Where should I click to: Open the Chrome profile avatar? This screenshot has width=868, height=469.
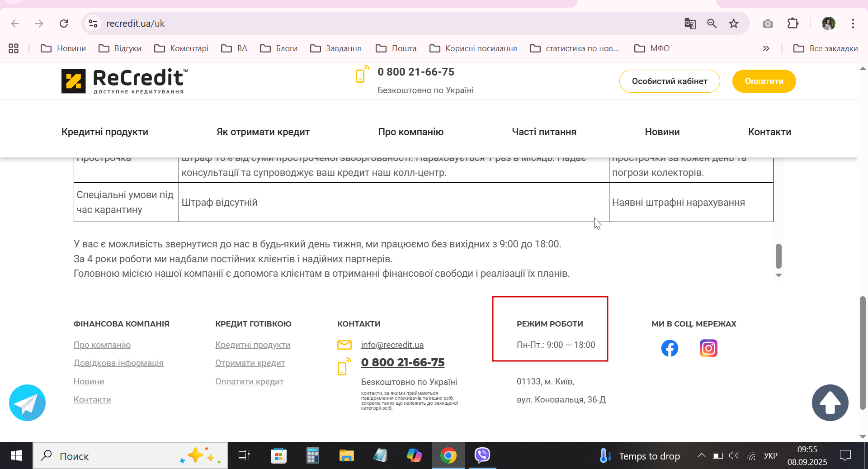point(829,24)
